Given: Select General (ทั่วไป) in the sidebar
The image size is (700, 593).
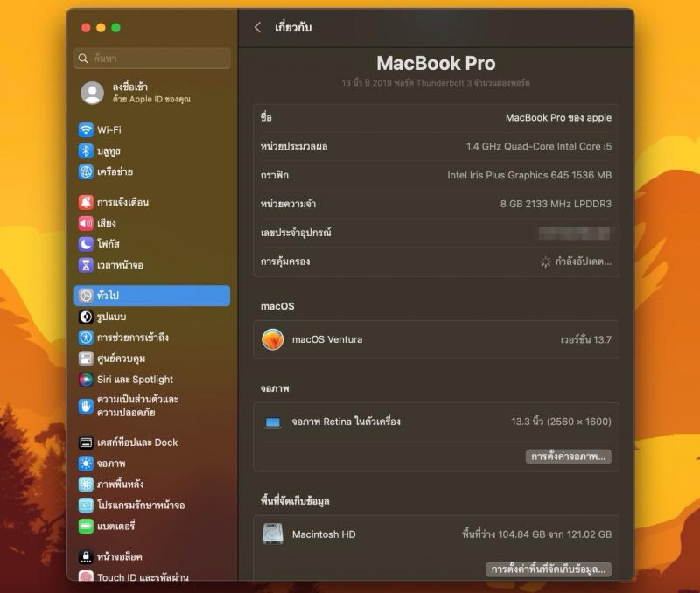Looking at the screenshot, I should [151, 296].
